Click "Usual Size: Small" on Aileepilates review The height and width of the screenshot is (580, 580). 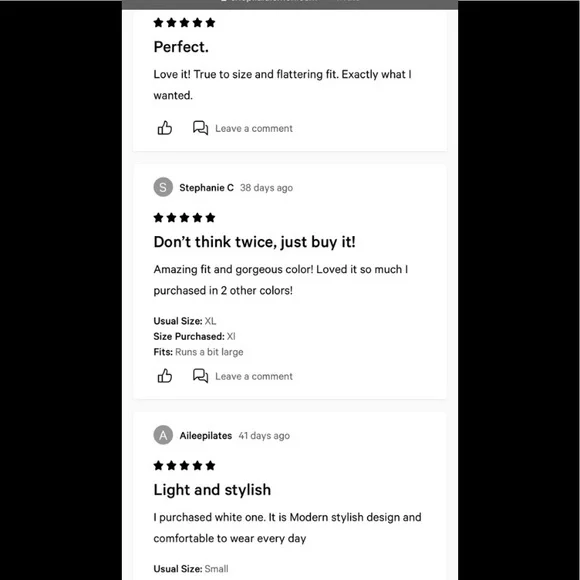pyautogui.click(x=191, y=569)
